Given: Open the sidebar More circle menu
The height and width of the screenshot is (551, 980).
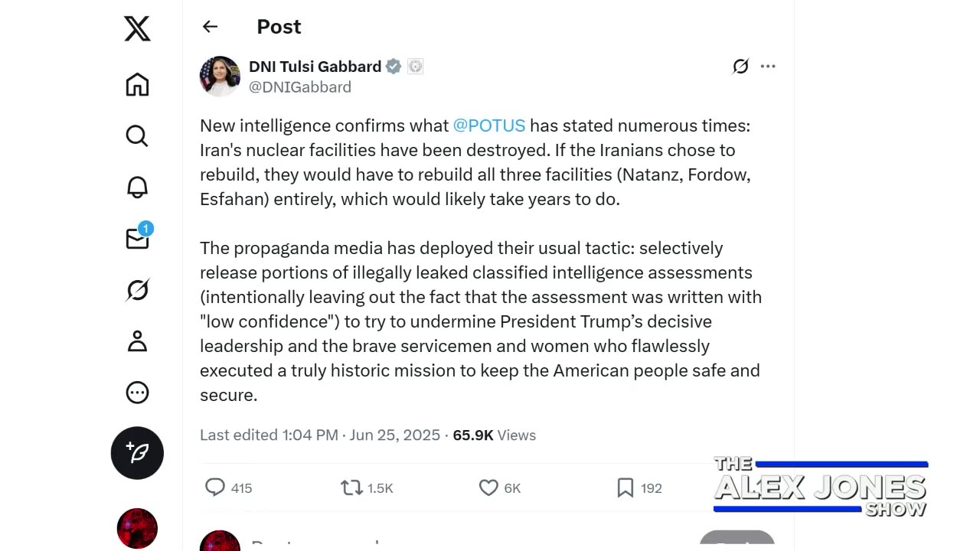Looking at the screenshot, I should coord(137,393).
